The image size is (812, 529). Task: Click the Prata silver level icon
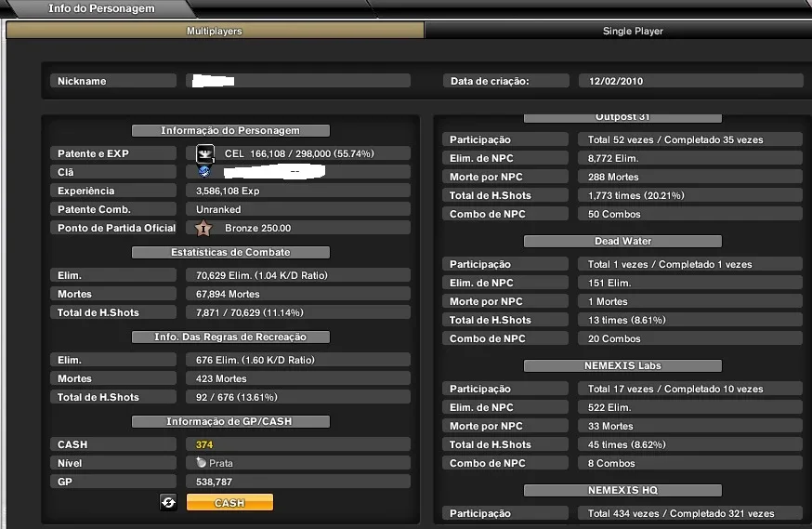[201, 462]
